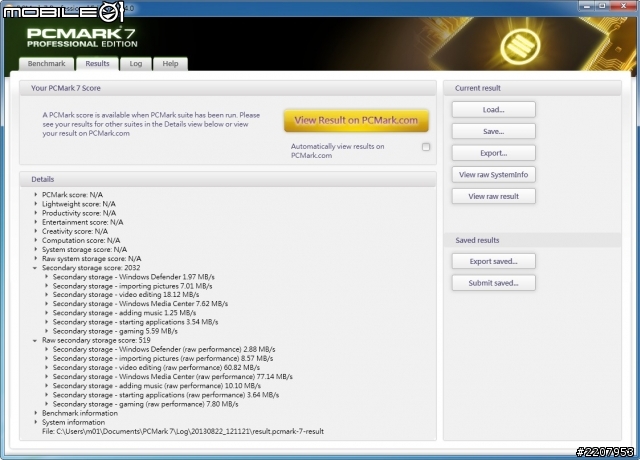Open the Log tab
This screenshot has height=460, width=640.
(x=136, y=64)
